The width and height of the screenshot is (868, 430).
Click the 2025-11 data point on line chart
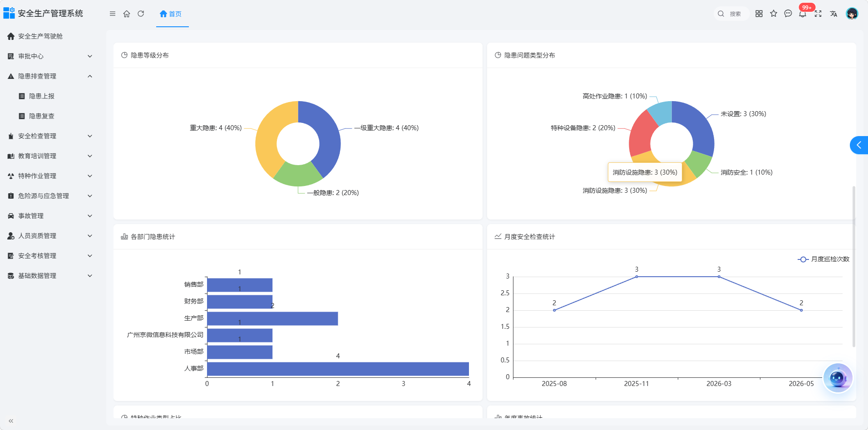point(636,277)
